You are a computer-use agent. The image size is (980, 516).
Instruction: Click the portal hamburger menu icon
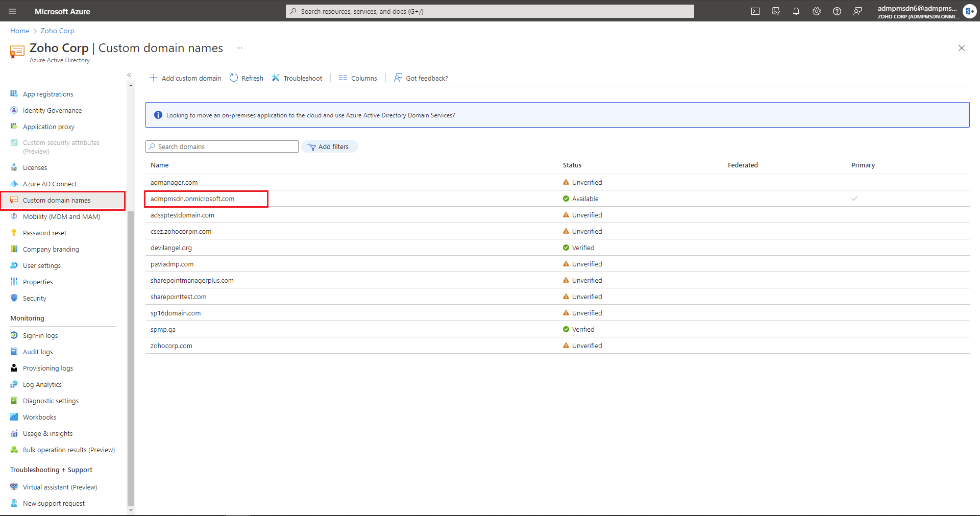tap(12, 11)
